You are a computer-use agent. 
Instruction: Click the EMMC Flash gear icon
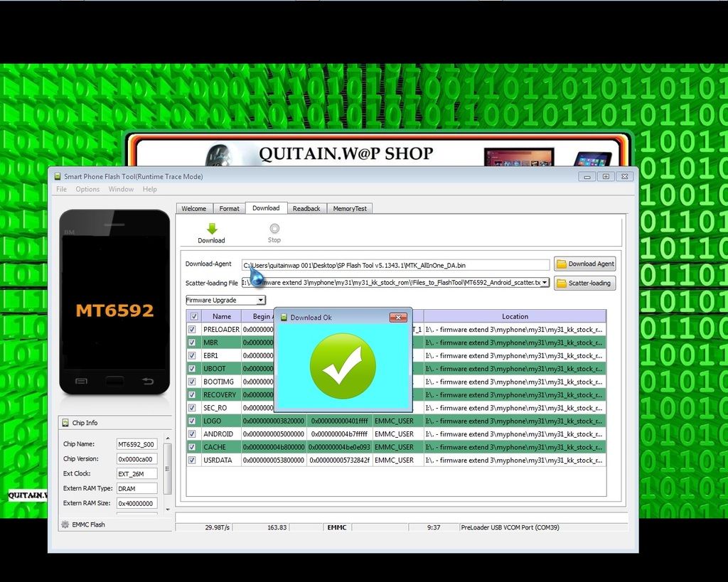click(65, 524)
